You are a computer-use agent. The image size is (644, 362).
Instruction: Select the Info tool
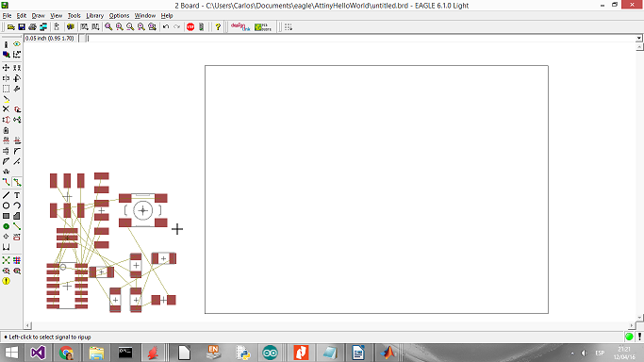6,44
